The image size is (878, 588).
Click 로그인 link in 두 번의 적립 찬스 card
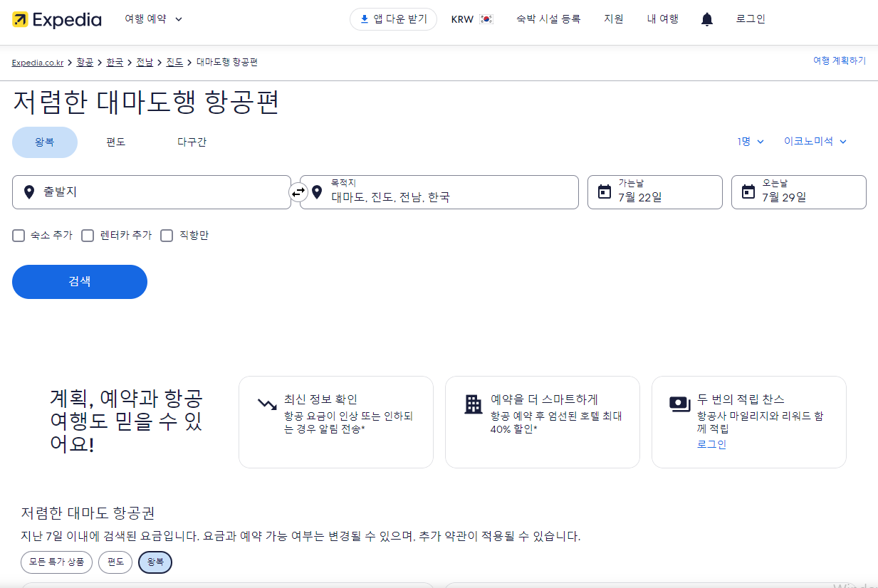(712, 444)
